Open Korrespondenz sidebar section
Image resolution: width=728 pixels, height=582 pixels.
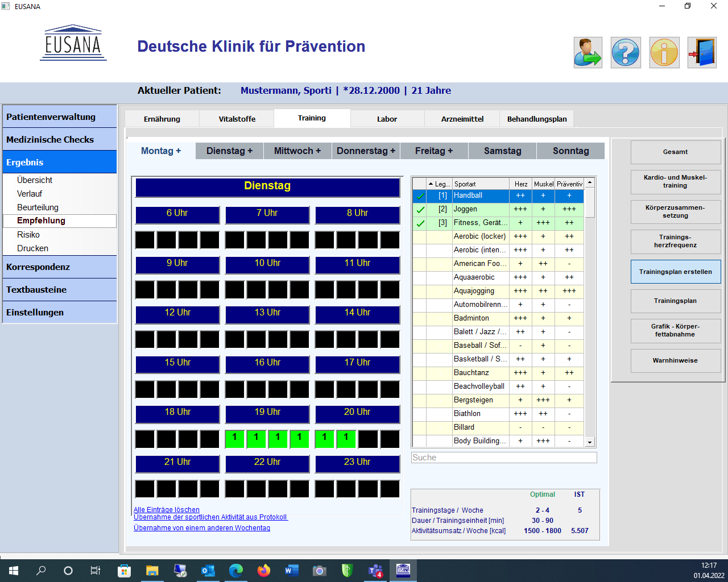(x=60, y=267)
